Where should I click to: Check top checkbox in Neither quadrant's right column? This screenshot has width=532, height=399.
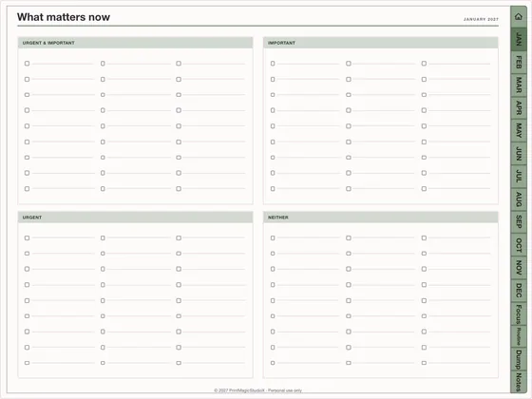[424, 237]
